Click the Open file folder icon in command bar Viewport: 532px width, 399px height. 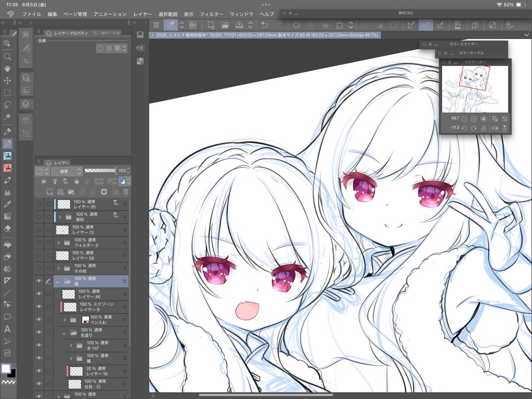click(x=225, y=25)
